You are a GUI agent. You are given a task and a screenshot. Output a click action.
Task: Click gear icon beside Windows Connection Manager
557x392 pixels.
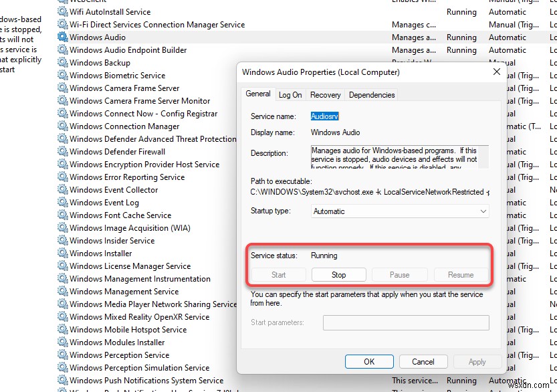tap(63, 126)
